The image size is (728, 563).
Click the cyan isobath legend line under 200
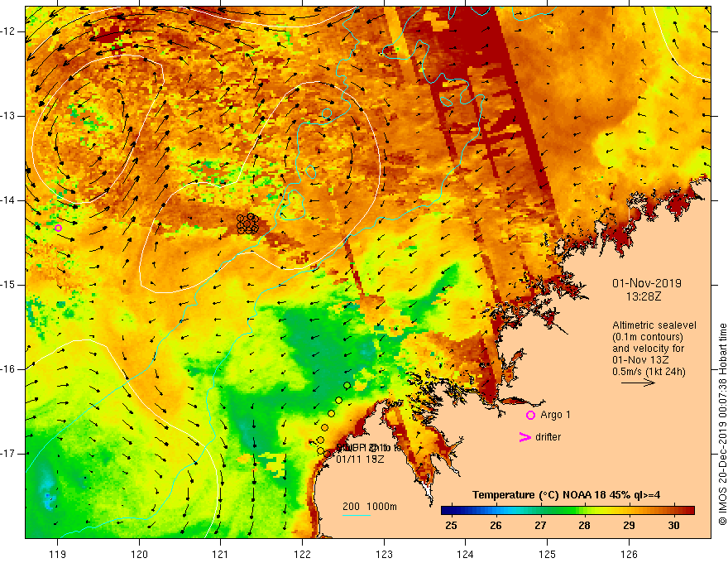[x=357, y=515]
